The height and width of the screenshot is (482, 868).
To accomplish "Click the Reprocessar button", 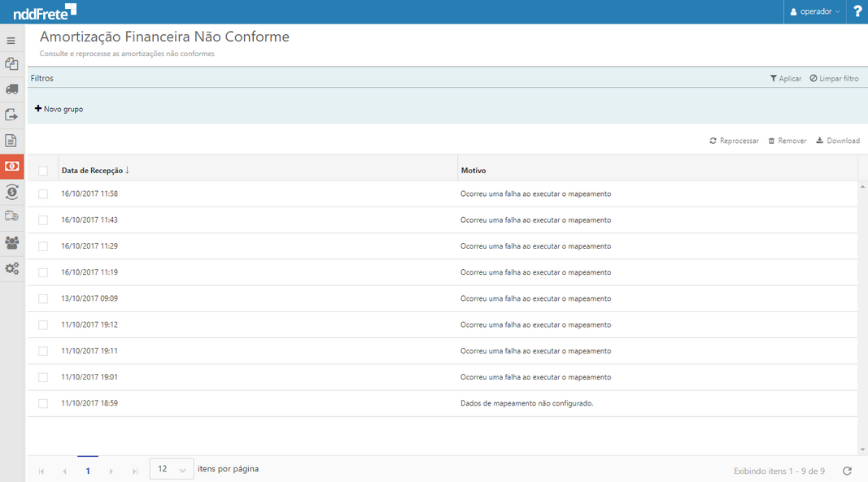I will (x=734, y=141).
